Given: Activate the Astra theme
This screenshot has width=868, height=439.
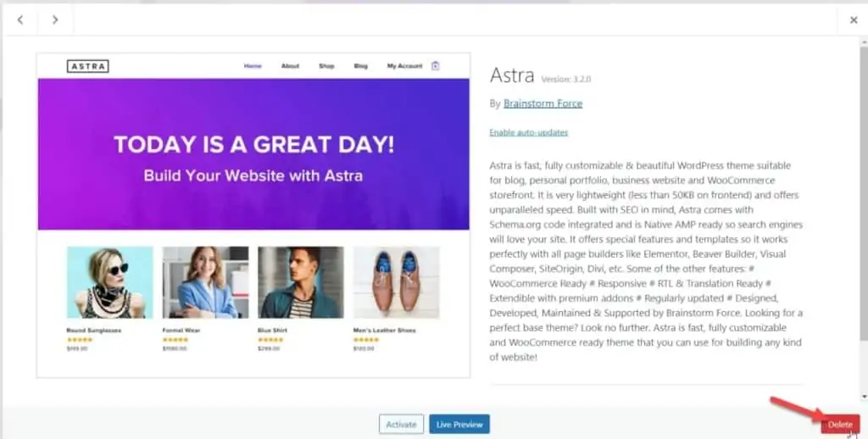Looking at the screenshot, I should click(x=401, y=425).
